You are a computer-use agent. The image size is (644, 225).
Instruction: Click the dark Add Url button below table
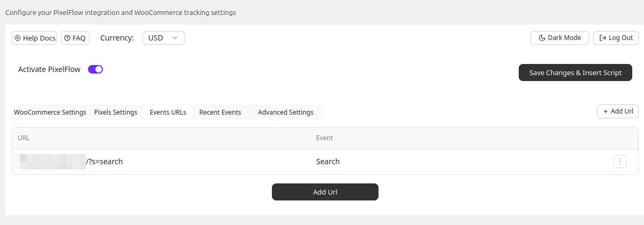[x=325, y=192]
